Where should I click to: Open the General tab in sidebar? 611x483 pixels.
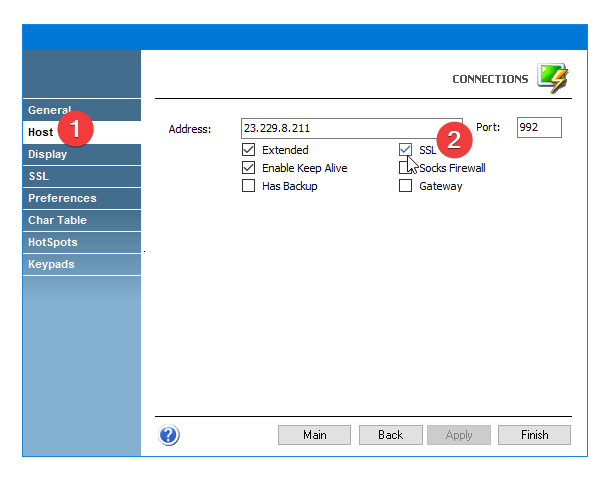click(x=82, y=110)
